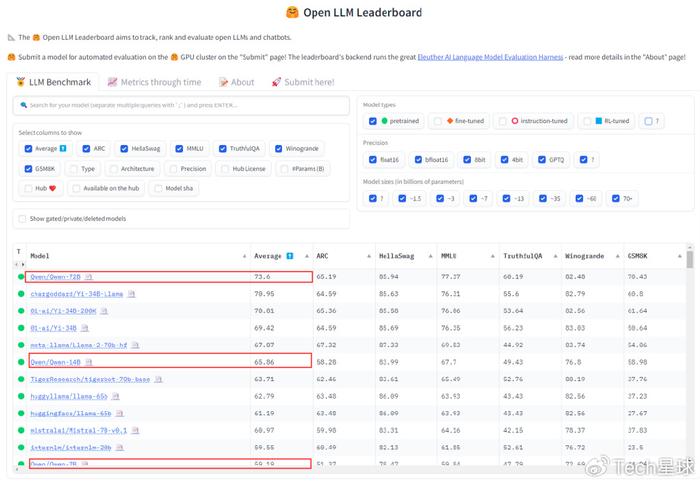This screenshot has height=483, width=700.
Task: Open the internlm/internlm-20b model link
Action: coord(71,447)
